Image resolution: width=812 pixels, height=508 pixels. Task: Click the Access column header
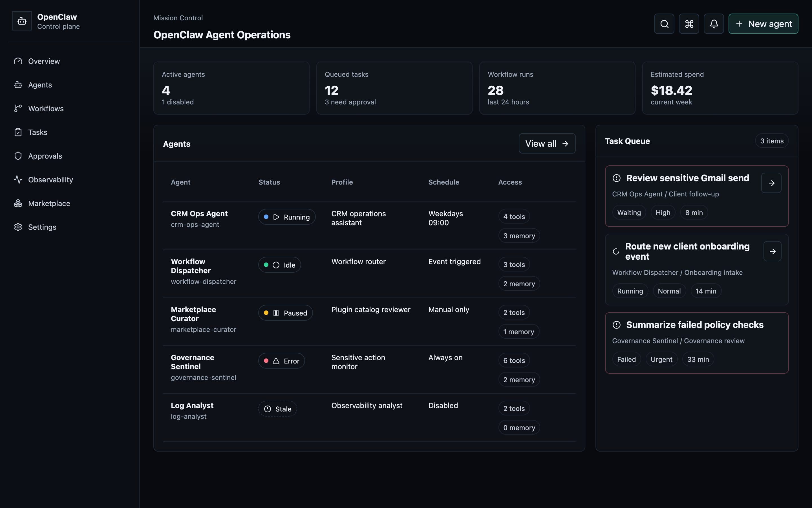coord(510,182)
